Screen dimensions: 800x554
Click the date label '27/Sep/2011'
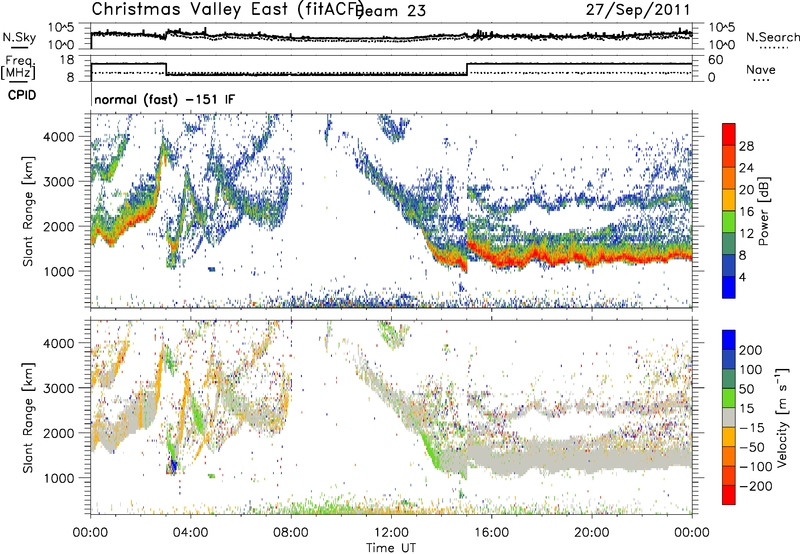[638, 10]
